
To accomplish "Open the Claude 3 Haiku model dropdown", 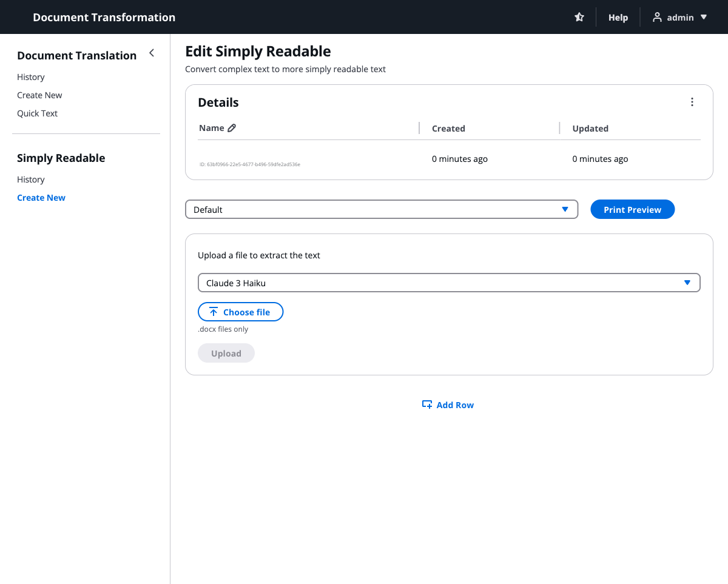I will point(448,283).
